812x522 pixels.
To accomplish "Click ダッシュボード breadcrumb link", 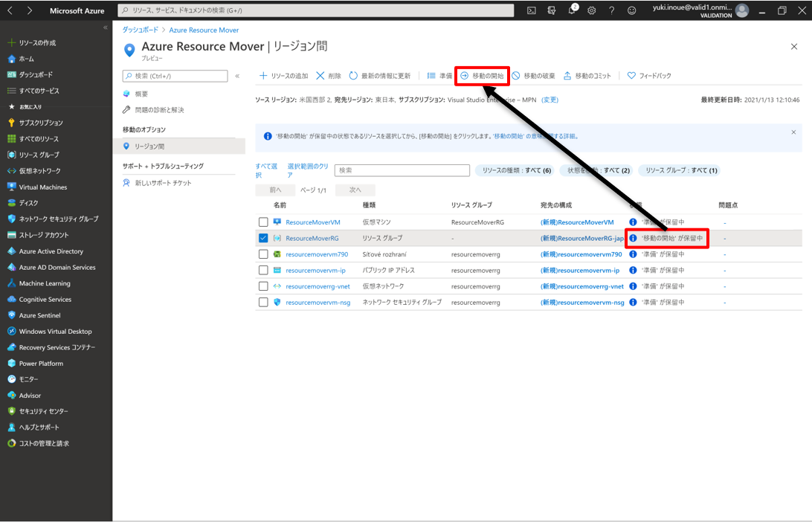I will [140, 30].
